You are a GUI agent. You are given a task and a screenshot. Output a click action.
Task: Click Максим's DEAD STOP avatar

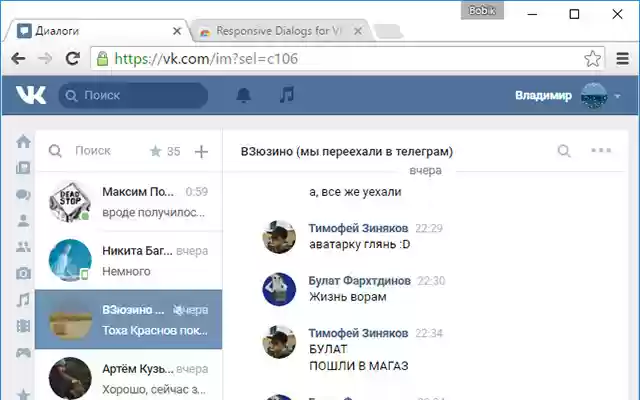click(70, 202)
